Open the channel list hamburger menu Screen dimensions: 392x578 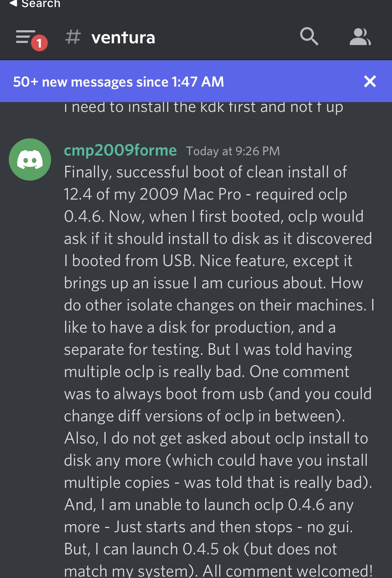[x=25, y=37]
